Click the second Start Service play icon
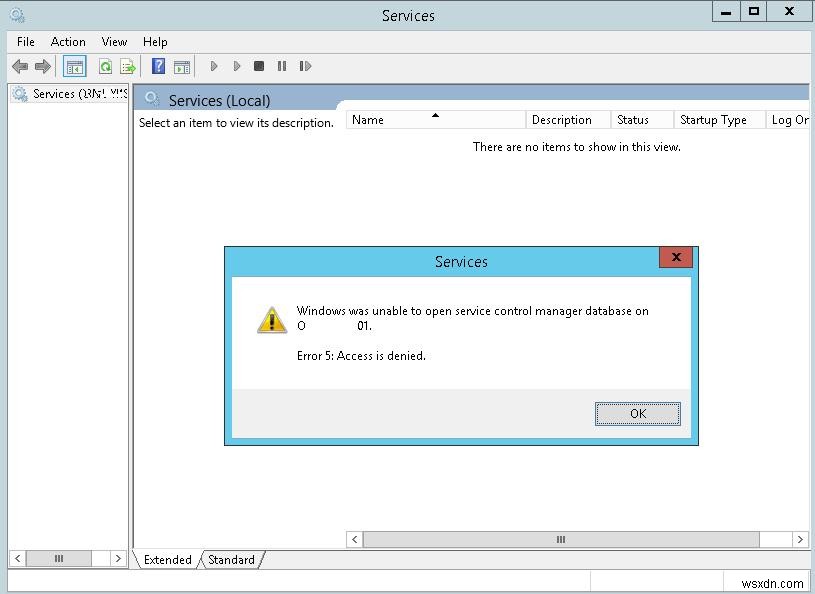Viewport: 815px width, 594px height. pos(237,66)
